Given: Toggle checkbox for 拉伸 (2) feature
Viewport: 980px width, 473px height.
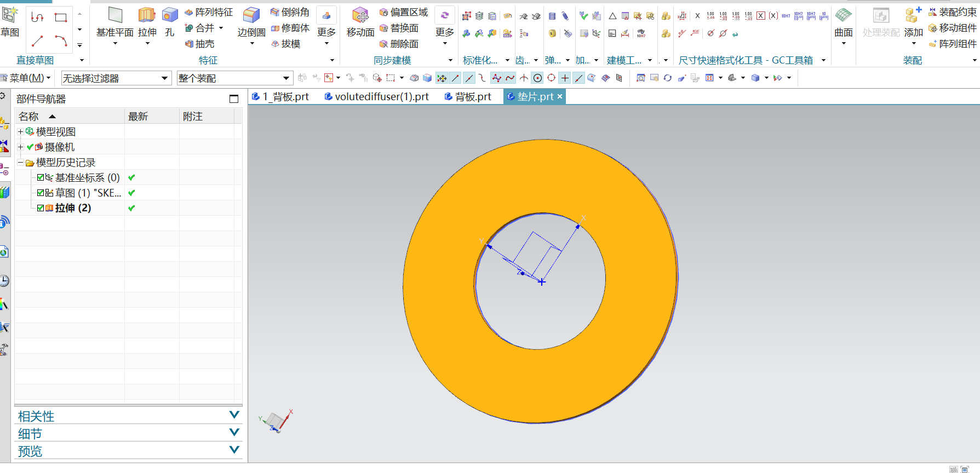Looking at the screenshot, I should pyautogui.click(x=41, y=208).
